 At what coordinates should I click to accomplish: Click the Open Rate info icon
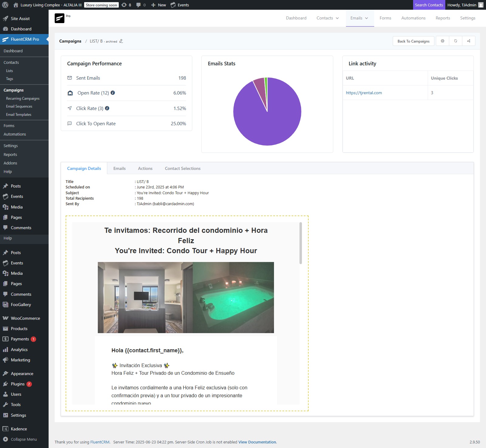point(113,93)
